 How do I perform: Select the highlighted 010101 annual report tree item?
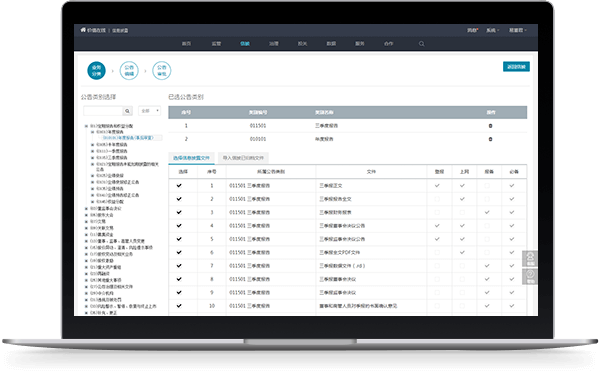pos(128,138)
